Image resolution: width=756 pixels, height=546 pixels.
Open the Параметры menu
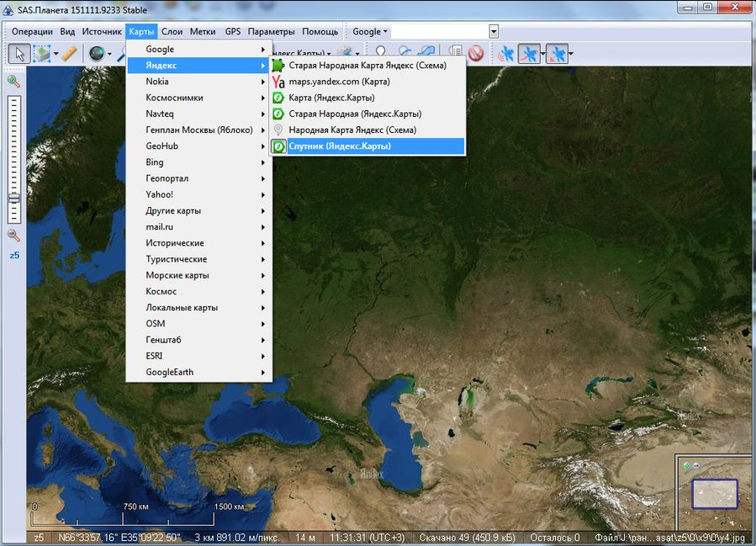271,31
